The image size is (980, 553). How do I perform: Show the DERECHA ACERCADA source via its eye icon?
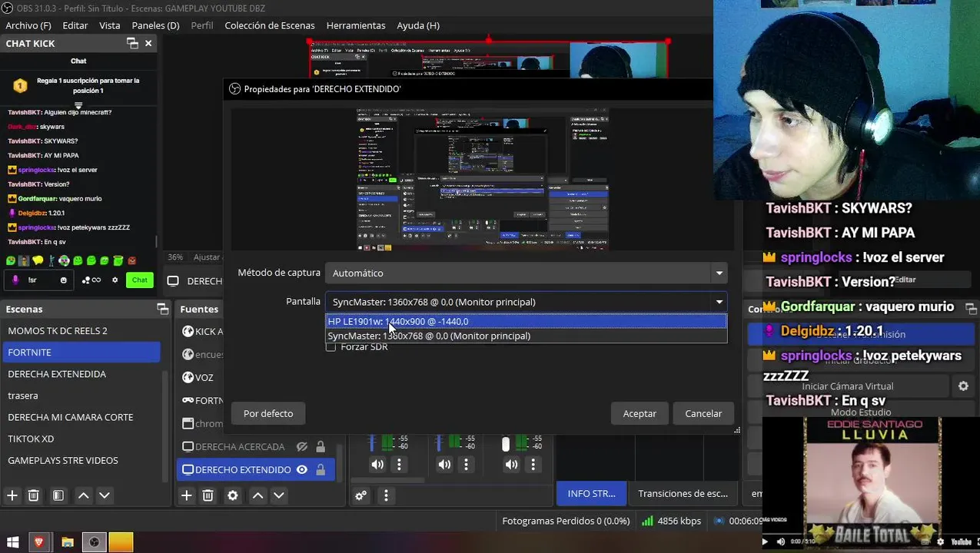click(x=302, y=446)
